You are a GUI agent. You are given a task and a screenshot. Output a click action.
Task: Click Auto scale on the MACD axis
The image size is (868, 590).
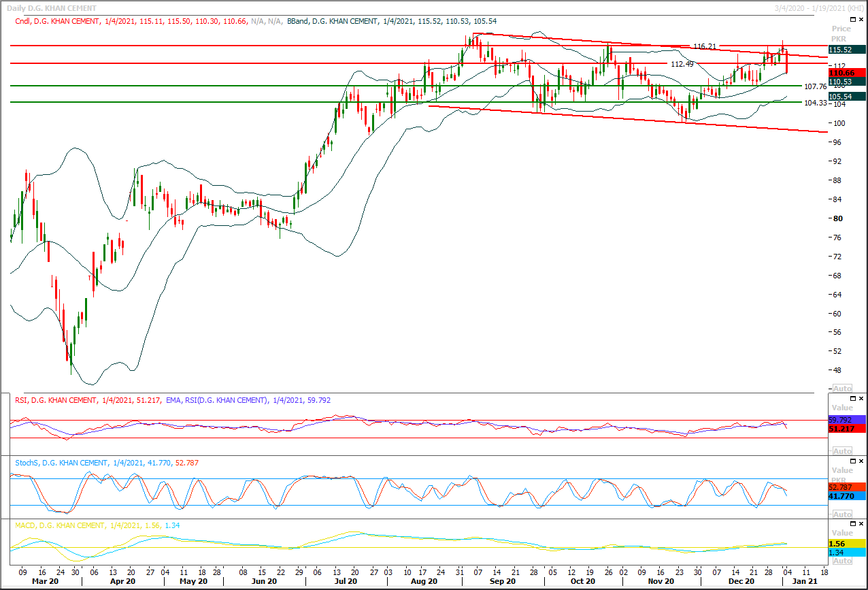pyautogui.click(x=842, y=560)
